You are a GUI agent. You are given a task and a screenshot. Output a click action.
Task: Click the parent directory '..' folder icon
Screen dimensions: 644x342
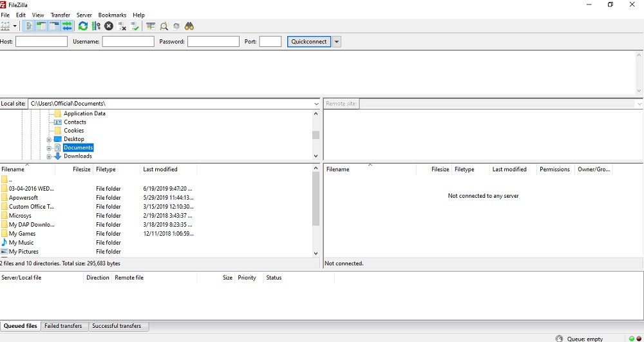(4, 180)
